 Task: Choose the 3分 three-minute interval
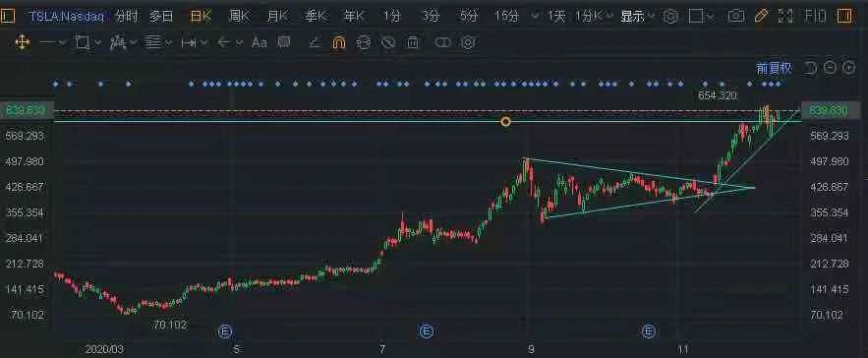[x=431, y=17]
